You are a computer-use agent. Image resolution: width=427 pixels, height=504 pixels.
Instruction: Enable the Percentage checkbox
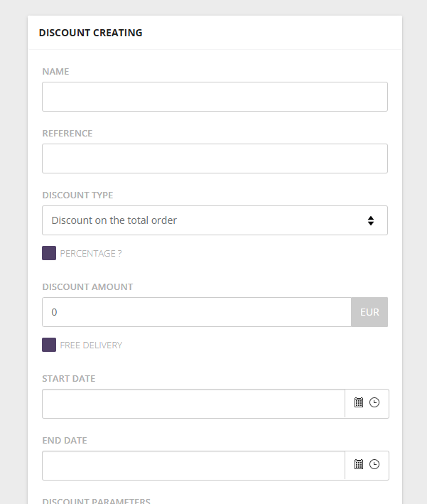[x=49, y=253]
